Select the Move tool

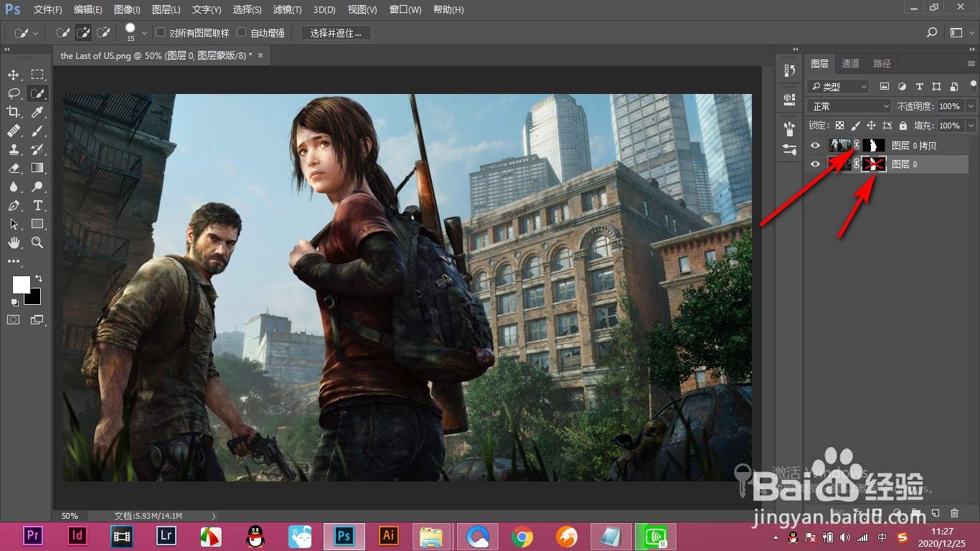pyautogui.click(x=14, y=75)
